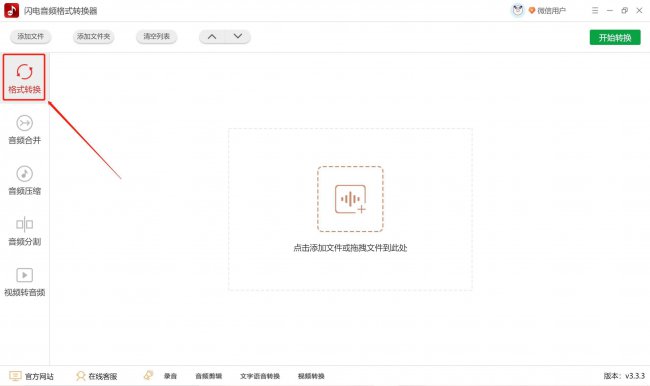650x386 pixels.
Task: Open the 视频转换 video conversion link
Action: [311, 376]
